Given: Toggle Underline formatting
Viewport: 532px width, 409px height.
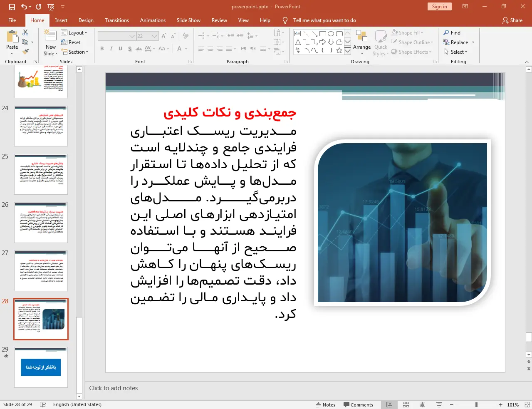Looking at the screenshot, I should point(120,49).
